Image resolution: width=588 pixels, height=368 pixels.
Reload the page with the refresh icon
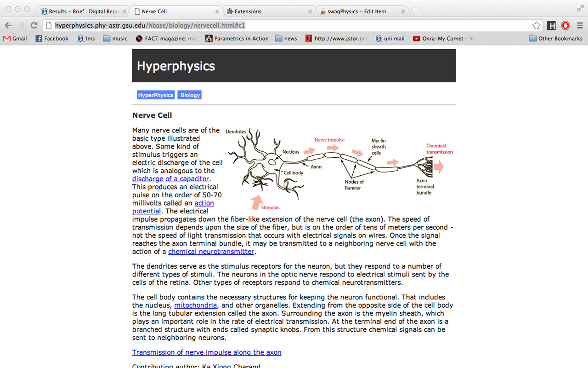tap(34, 26)
